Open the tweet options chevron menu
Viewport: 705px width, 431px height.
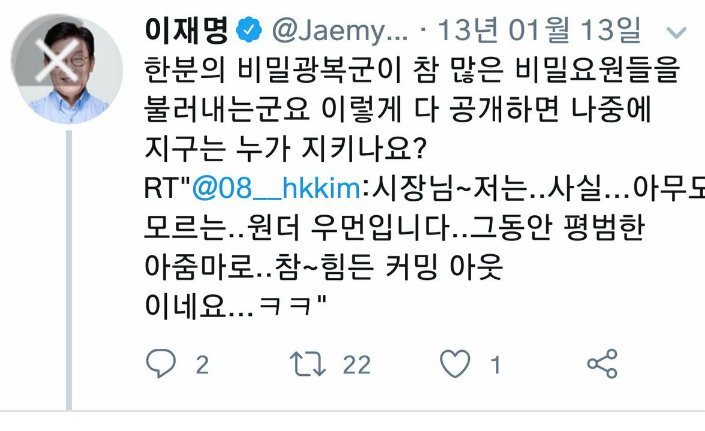pos(676,32)
